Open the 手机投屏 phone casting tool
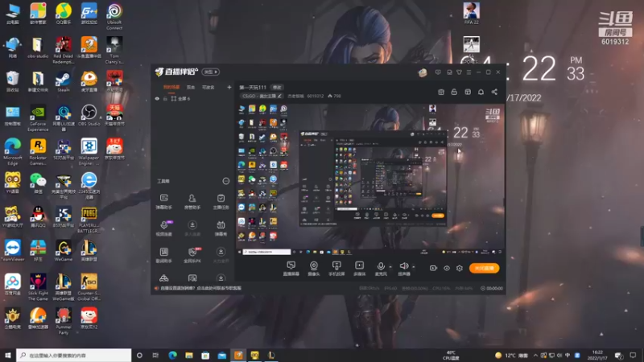Image resolution: width=644 pixels, height=362 pixels. pyautogui.click(x=336, y=268)
